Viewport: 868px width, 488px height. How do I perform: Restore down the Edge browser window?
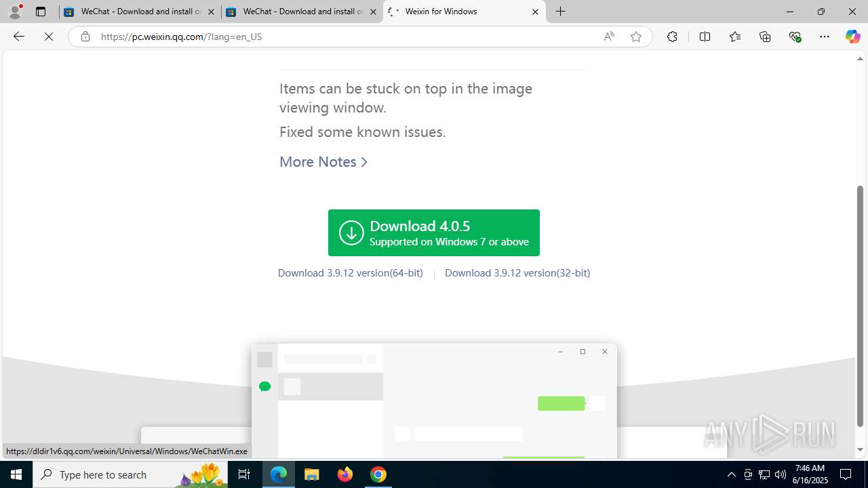pyautogui.click(x=821, y=12)
